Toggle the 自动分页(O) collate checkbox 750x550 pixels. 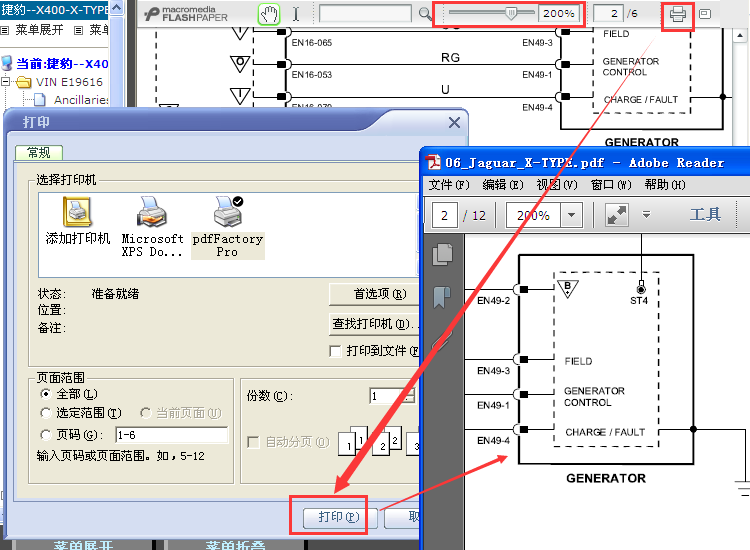pyautogui.click(x=254, y=442)
